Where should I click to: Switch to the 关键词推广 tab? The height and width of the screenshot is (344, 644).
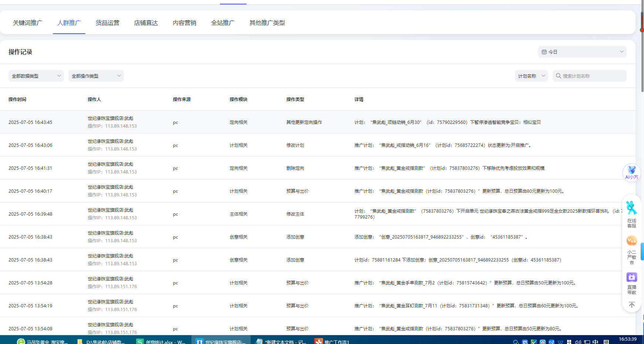28,23
